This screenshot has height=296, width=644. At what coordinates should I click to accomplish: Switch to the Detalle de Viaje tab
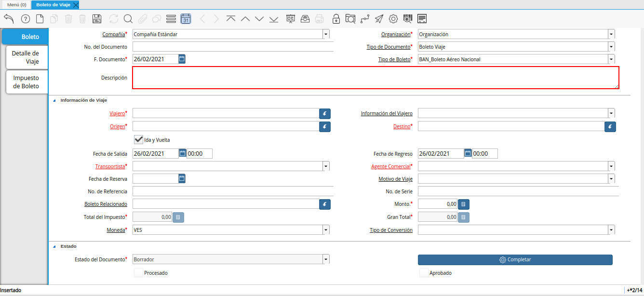pos(25,57)
